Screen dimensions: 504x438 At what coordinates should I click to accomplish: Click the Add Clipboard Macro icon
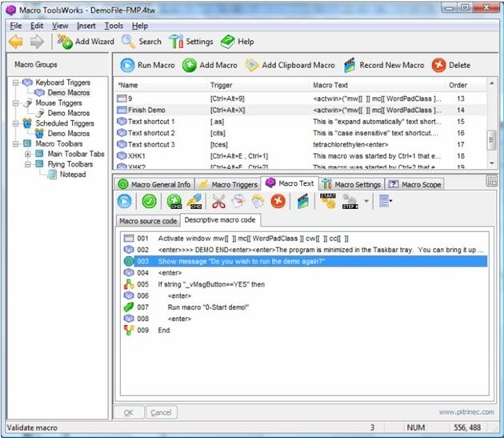pyautogui.click(x=253, y=66)
